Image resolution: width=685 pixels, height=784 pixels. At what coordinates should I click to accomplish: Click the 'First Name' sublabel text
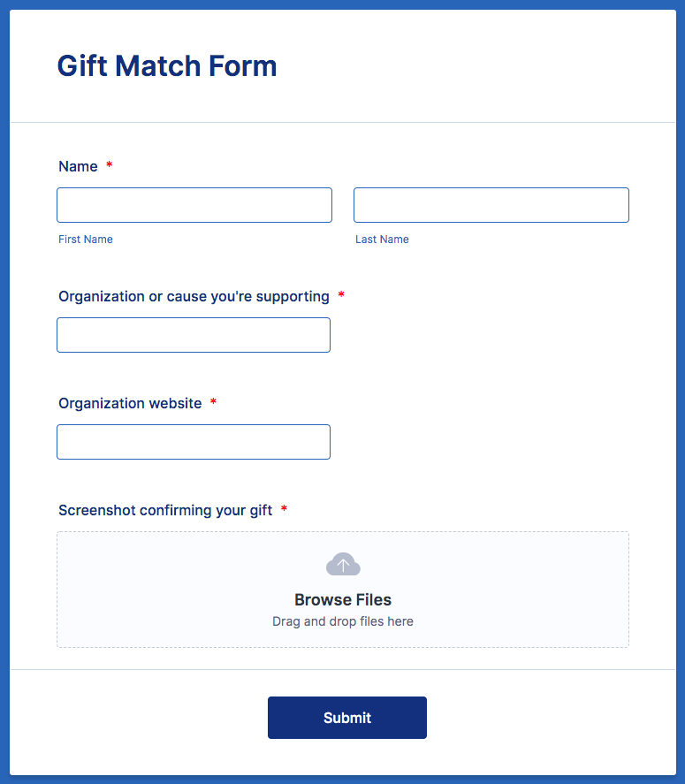[x=86, y=240]
